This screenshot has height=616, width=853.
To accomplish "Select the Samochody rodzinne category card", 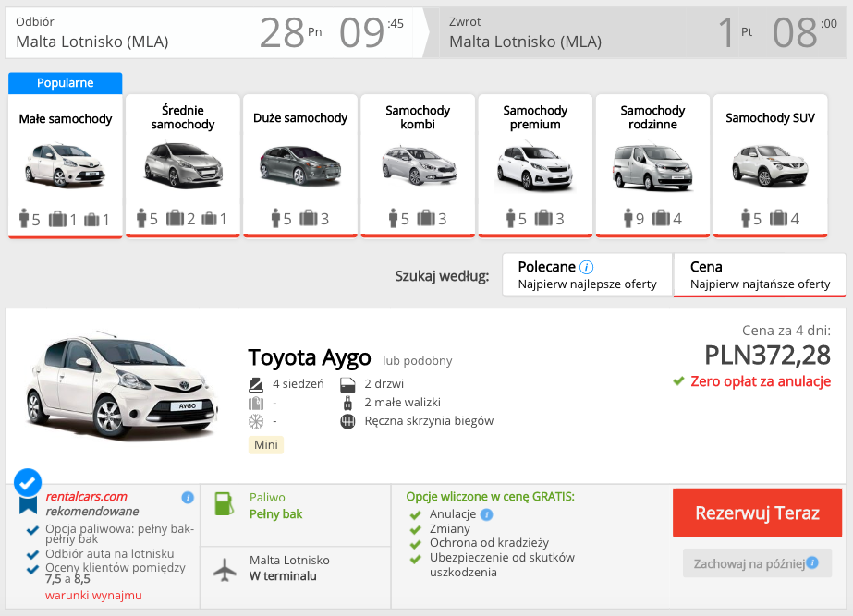I will [x=652, y=166].
